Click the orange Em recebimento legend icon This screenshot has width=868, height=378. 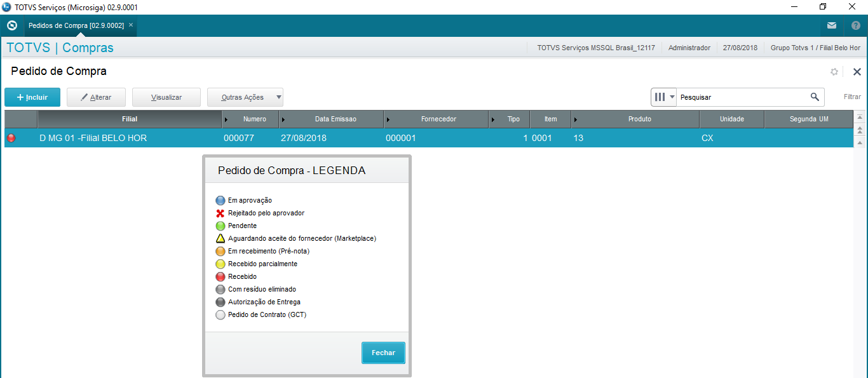click(220, 251)
